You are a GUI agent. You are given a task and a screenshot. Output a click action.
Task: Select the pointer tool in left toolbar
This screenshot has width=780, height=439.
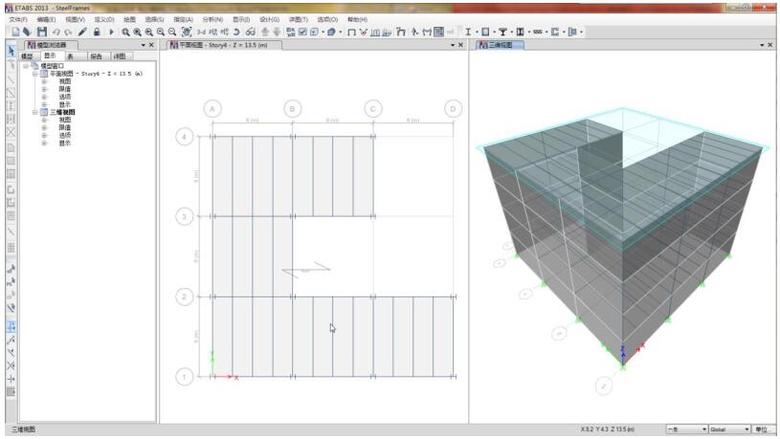(x=11, y=49)
